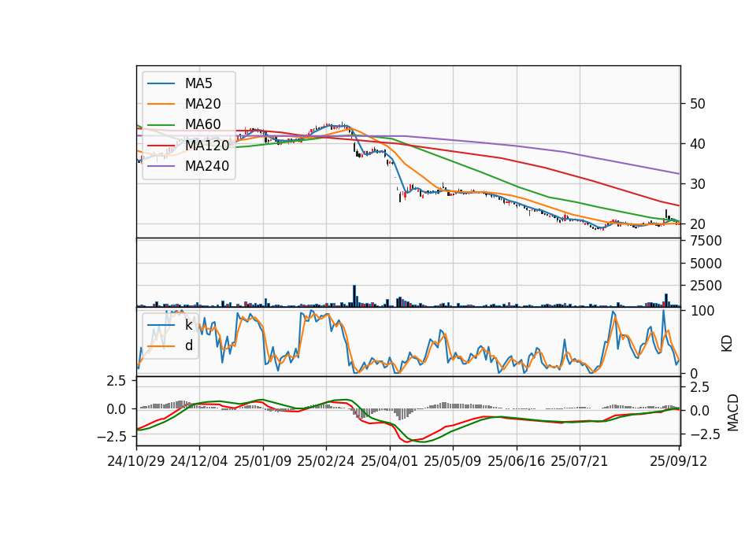Viewport: 756px width, 543px height.
Task: Click the price axis value 50
Action: point(698,104)
